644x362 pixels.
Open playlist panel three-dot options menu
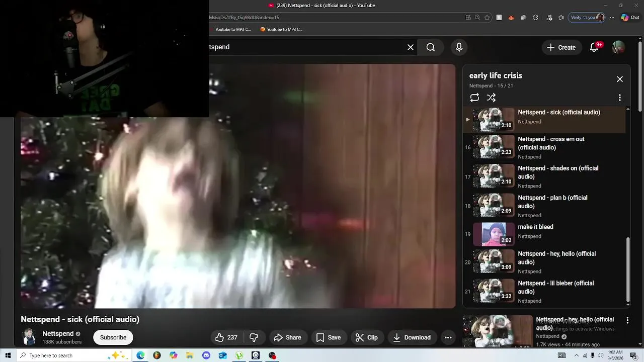pos(620,98)
